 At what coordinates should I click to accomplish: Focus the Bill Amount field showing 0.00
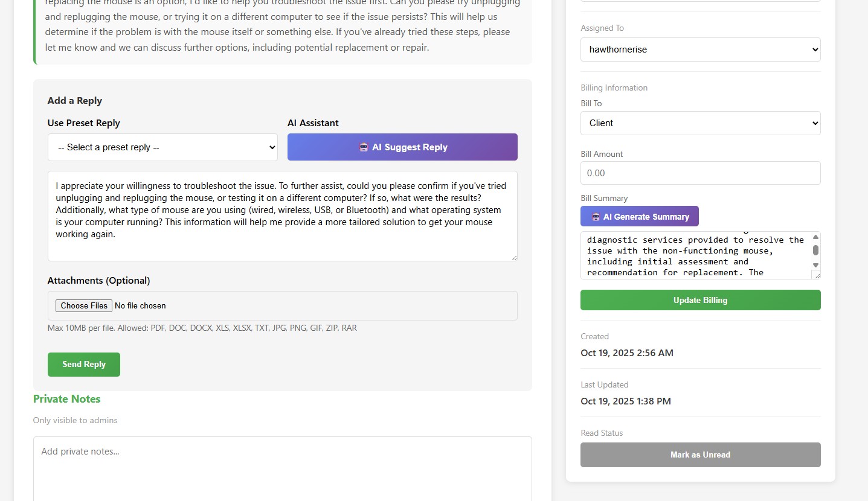700,173
